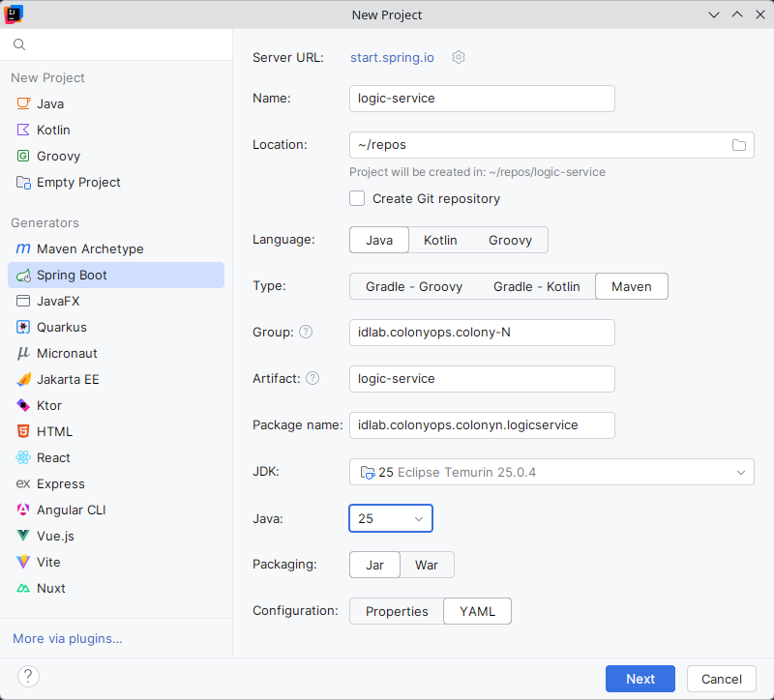
Task: Click the Name input field
Action: tap(482, 99)
